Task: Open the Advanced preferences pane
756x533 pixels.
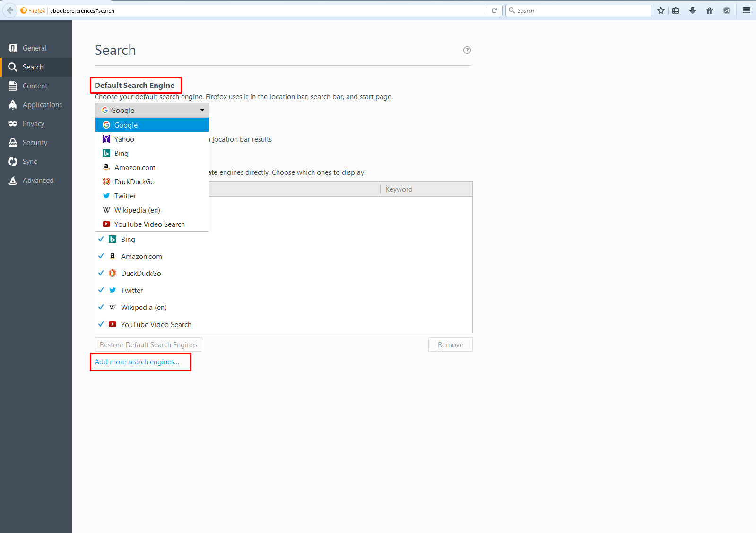Action: pos(36,181)
